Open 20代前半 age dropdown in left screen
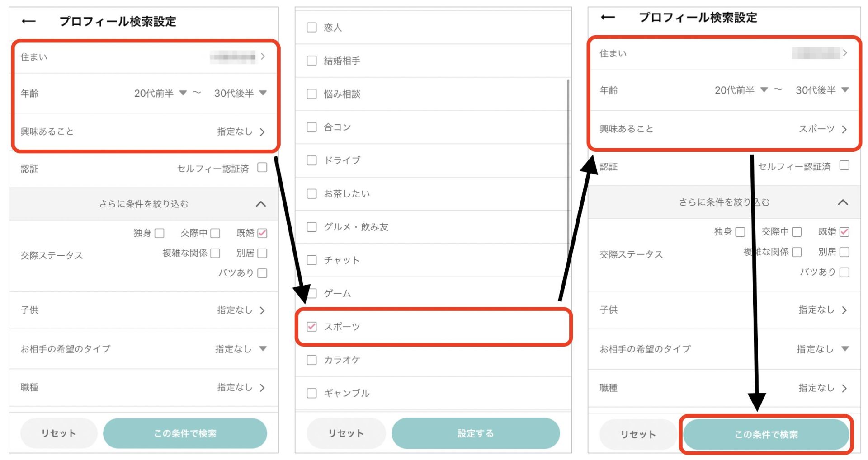868x460 pixels. pos(160,94)
